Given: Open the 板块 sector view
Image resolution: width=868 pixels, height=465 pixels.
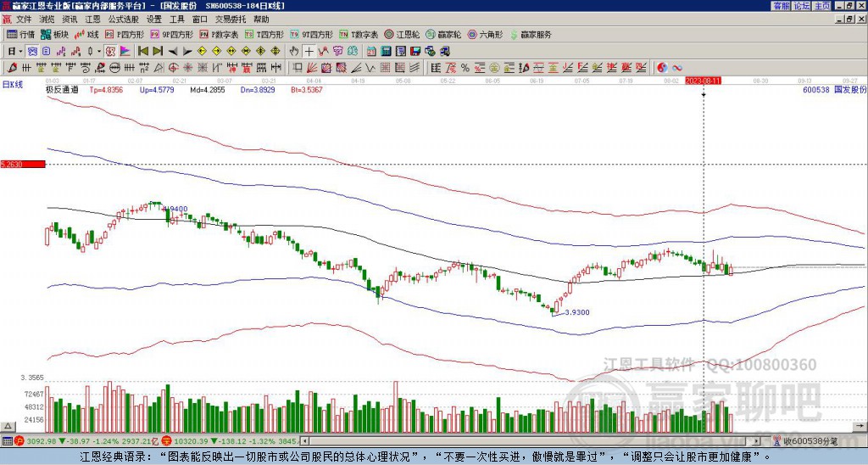Looking at the screenshot, I should coord(54,34).
